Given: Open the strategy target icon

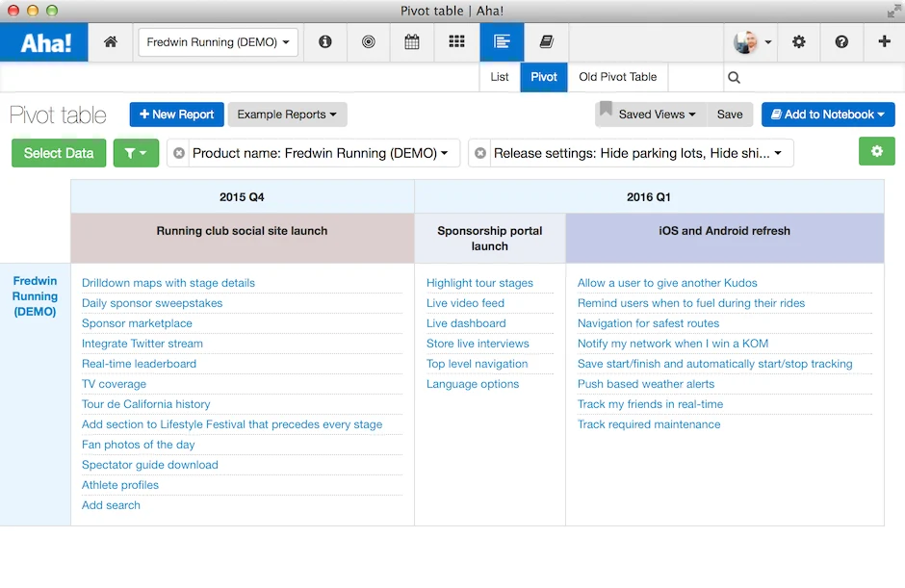Looking at the screenshot, I should (368, 41).
